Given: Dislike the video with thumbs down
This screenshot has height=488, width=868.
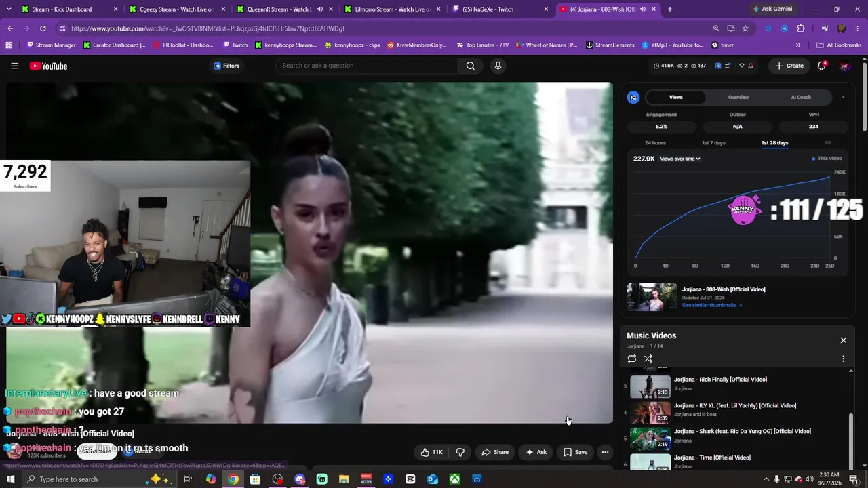Looking at the screenshot, I should point(460,452).
